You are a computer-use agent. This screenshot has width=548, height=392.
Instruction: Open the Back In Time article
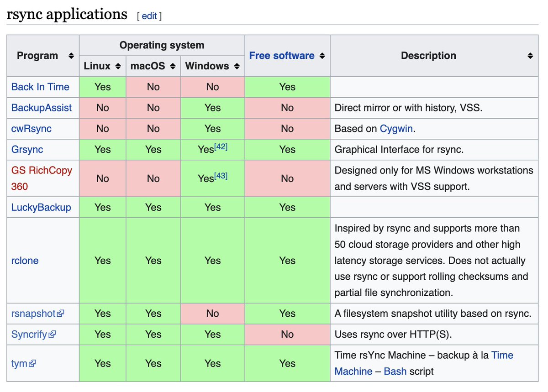pyautogui.click(x=40, y=87)
